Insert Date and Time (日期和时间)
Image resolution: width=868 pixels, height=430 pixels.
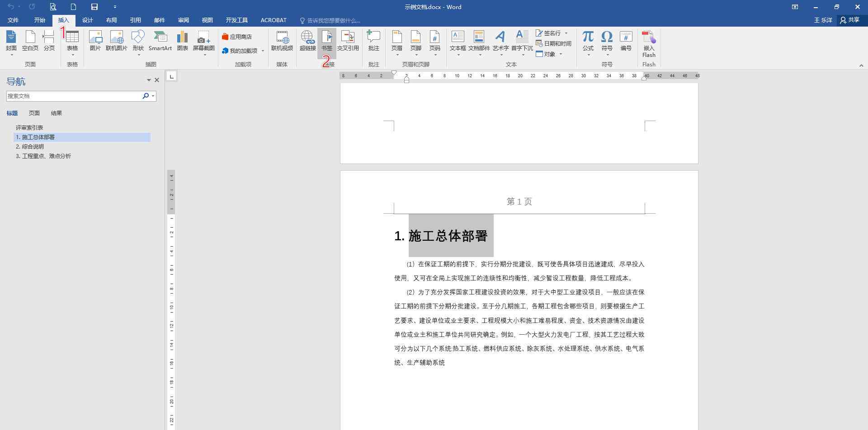click(x=554, y=43)
